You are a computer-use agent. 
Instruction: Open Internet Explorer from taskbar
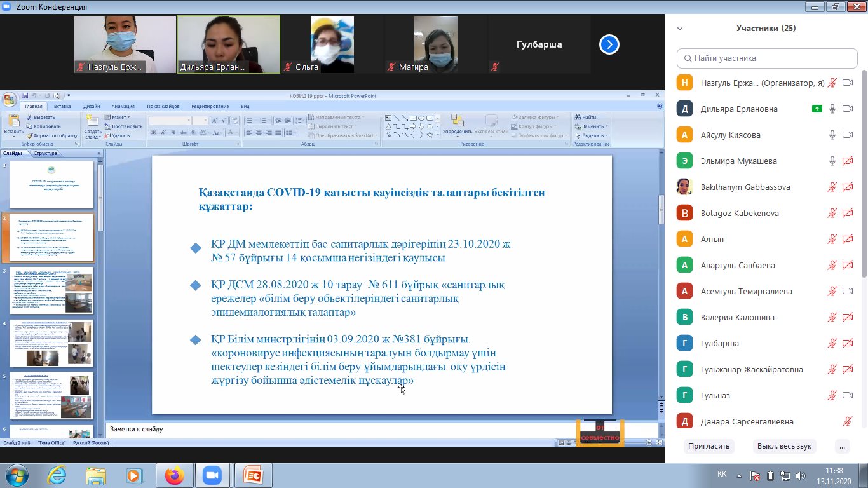coord(57,475)
